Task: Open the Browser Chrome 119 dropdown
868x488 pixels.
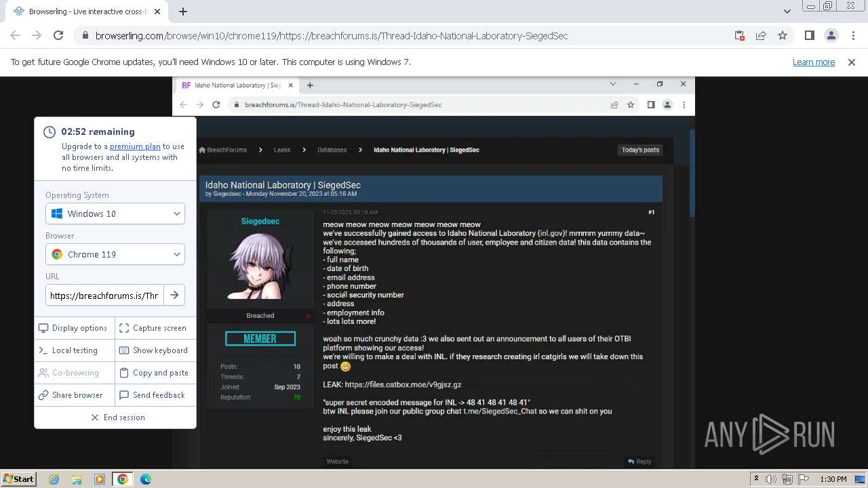Action: 115,254
